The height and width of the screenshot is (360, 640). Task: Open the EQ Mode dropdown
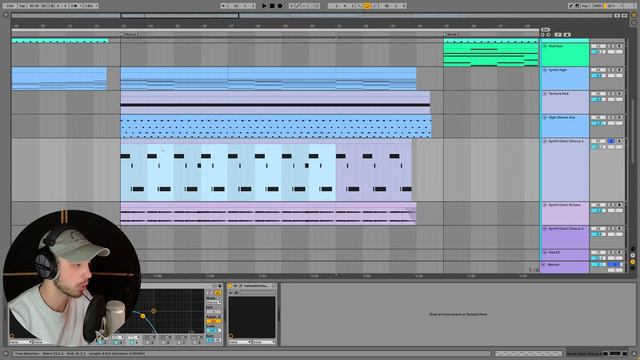pyautogui.click(x=214, y=302)
